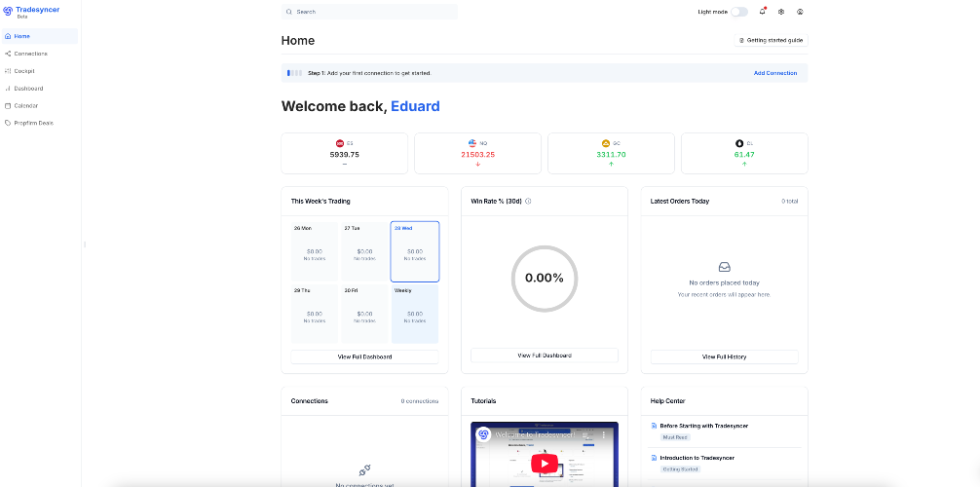Select the 28 Wed day card
980x487 pixels.
[415, 251]
